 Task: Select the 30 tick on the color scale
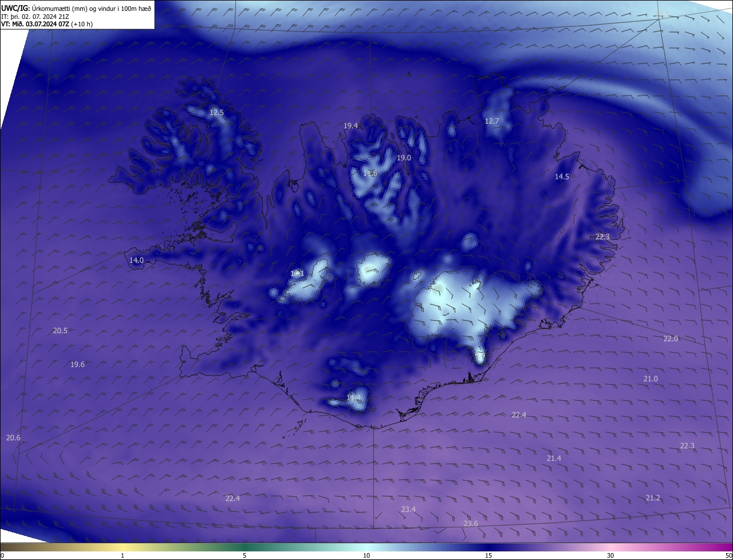[x=610, y=555]
